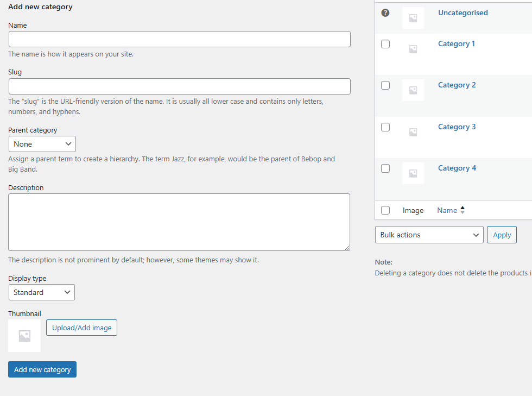
Task: Click Apply next to Bulk actions
Action: tap(502, 235)
